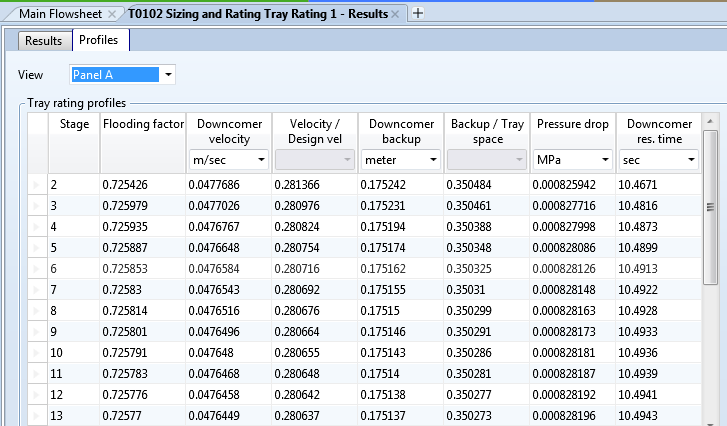Viewport: 727px width, 426px height.
Task: Select row indicator for stage 9
Action: click(38, 332)
